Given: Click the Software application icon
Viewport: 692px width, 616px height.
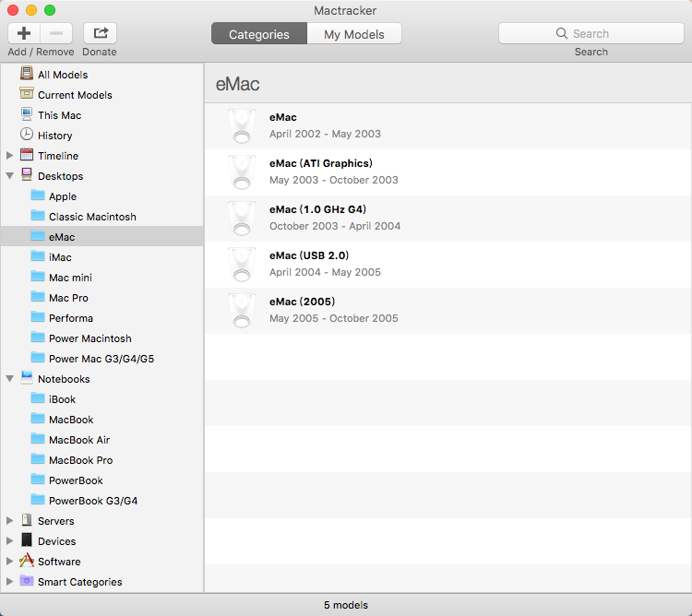Looking at the screenshot, I should (27, 561).
